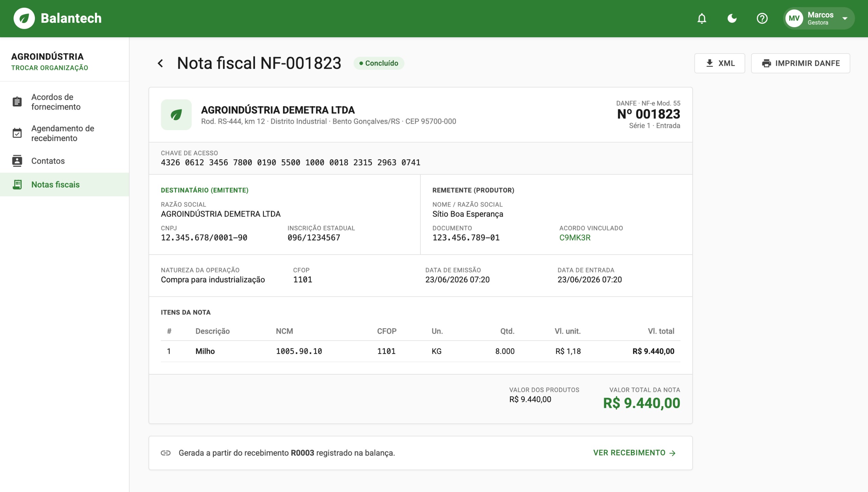868x492 pixels.
Task: Open the help question mark icon
Action: (x=762, y=18)
